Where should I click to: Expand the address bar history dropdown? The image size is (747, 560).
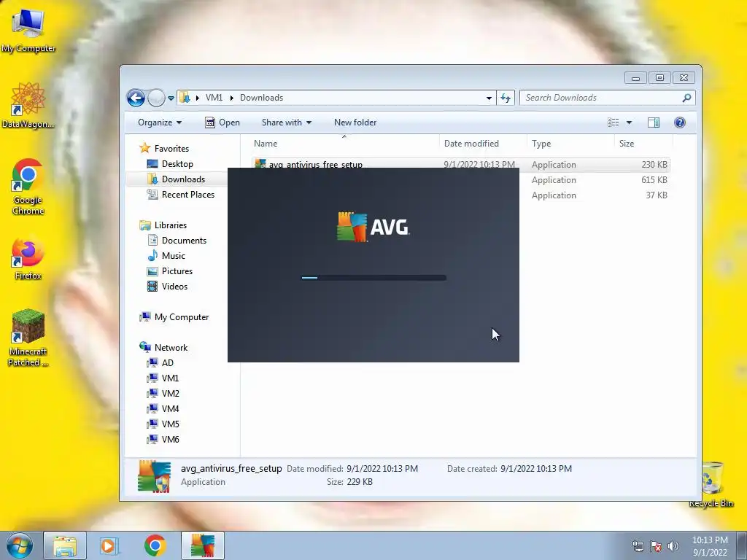pos(489,98)
